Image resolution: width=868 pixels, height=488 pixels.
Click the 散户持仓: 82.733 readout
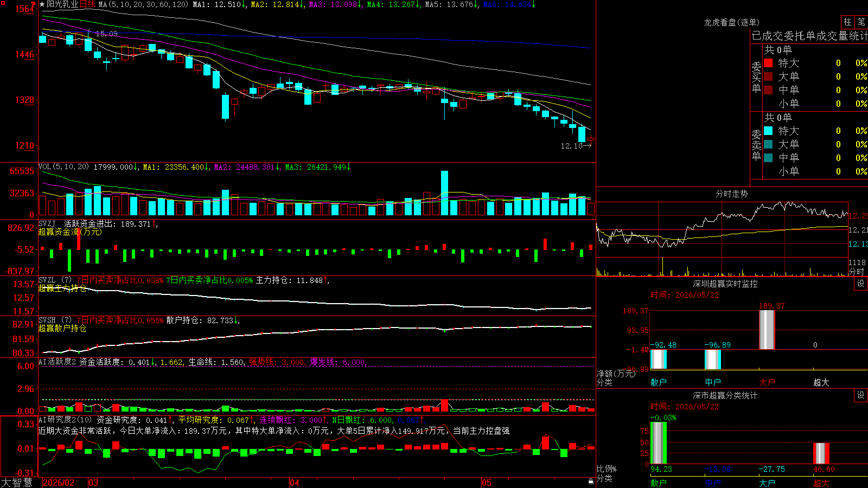coord(202,320)
